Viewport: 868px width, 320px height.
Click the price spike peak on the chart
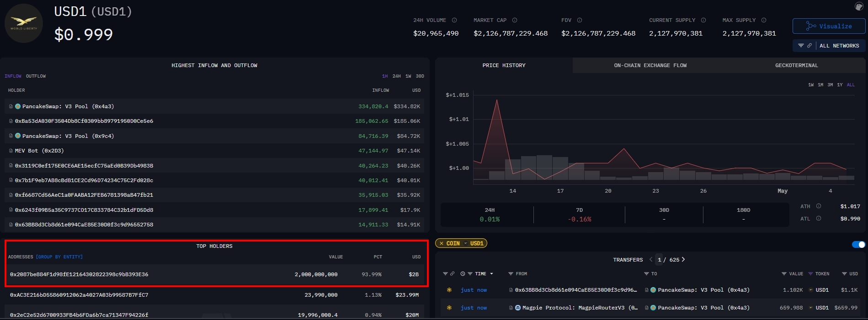497,100
